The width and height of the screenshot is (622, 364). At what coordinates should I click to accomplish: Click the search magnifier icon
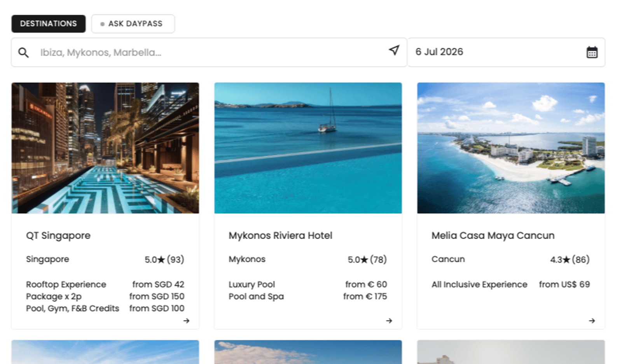coord(23,52)
